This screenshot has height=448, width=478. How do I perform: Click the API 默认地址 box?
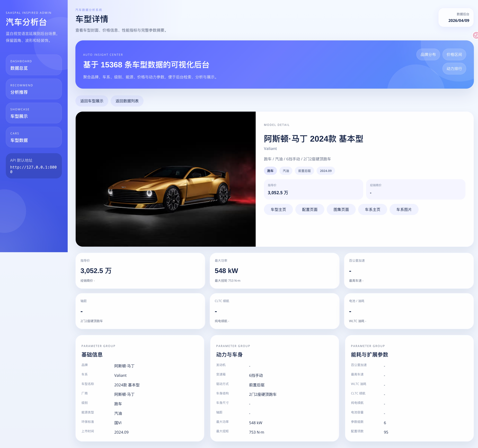(x=34, y=166)
